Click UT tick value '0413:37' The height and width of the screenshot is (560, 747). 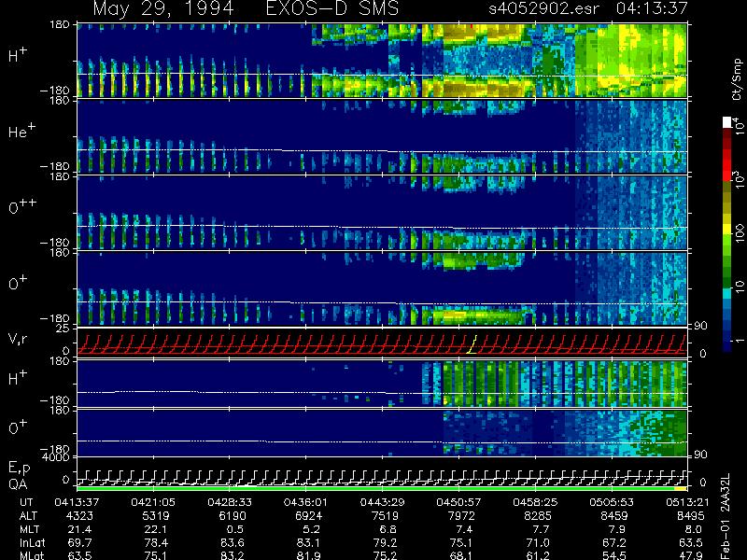tap(77, 502)
